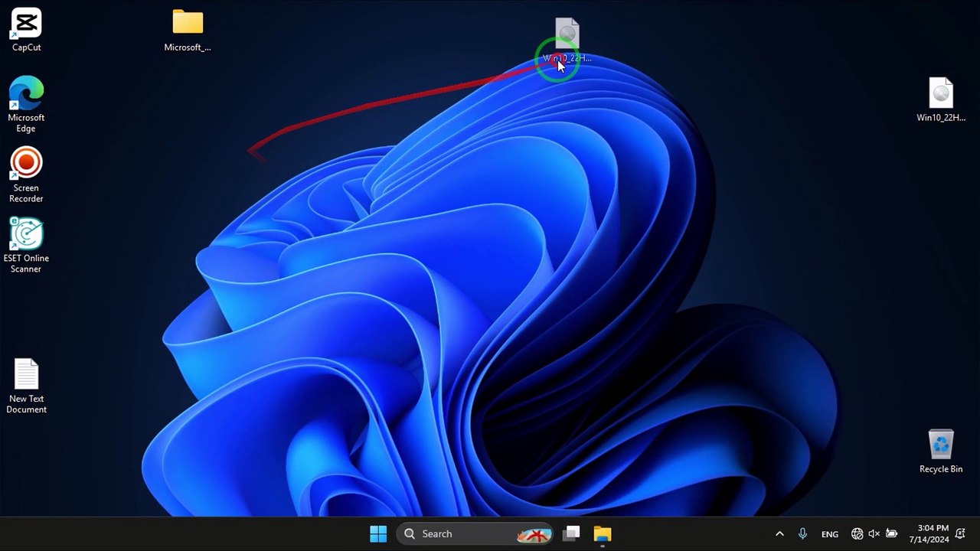The image size is (980, 551).
Task: Select the Microsoft Edge desktop shortcut
Action: click(x=26, y=104)
